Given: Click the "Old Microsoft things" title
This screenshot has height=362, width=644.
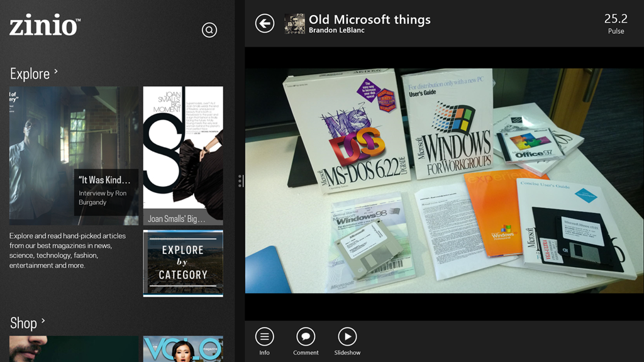Looking at the screenshot, I should [370, 19].
